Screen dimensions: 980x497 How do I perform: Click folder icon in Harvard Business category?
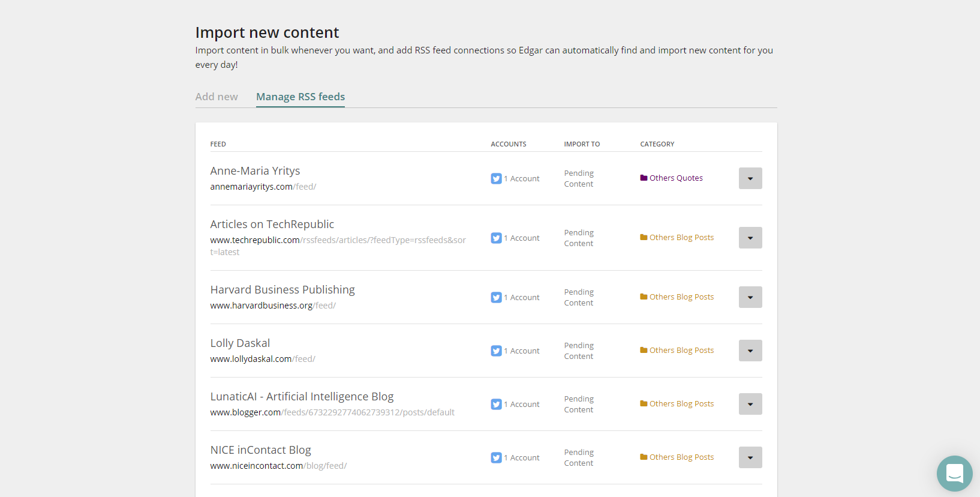pyautogui.click(x=644, y=297)
